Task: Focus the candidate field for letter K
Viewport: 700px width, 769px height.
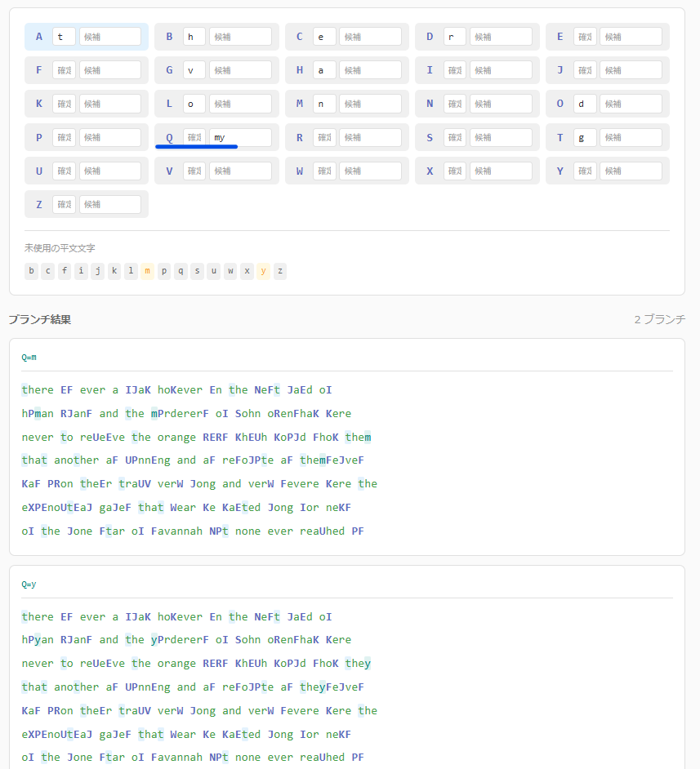Action: tap(110, 104)
